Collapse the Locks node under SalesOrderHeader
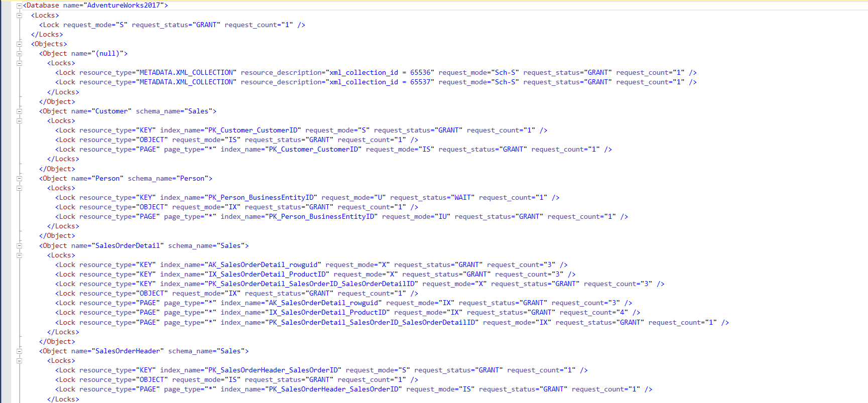868x403 pixels. [x=19, y=361]
